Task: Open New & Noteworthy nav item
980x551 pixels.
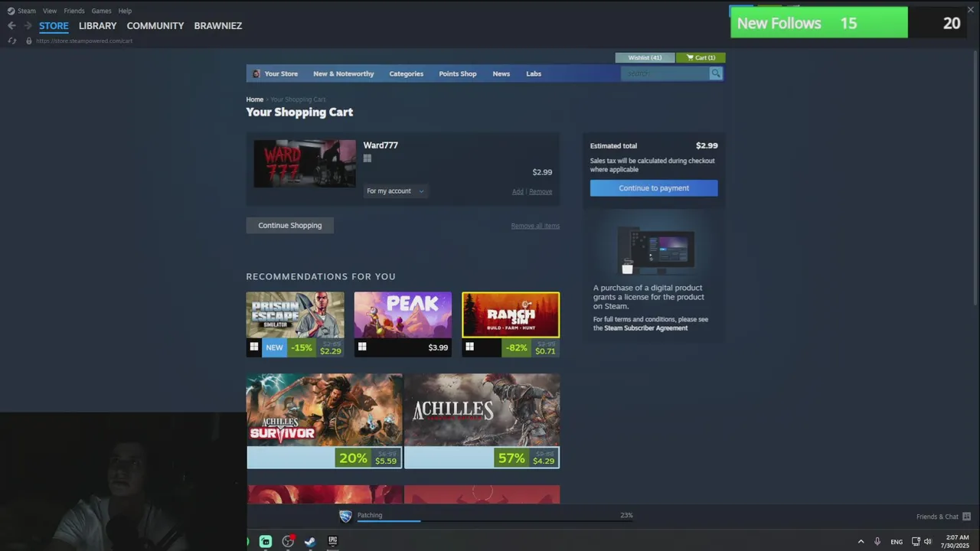Action: tap(344, 73)
